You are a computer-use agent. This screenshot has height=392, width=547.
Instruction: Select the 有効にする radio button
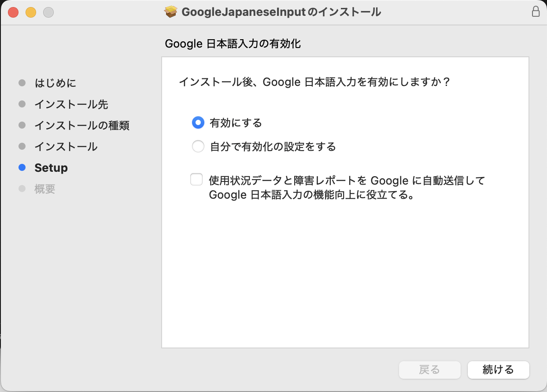(x=198, y=123)
